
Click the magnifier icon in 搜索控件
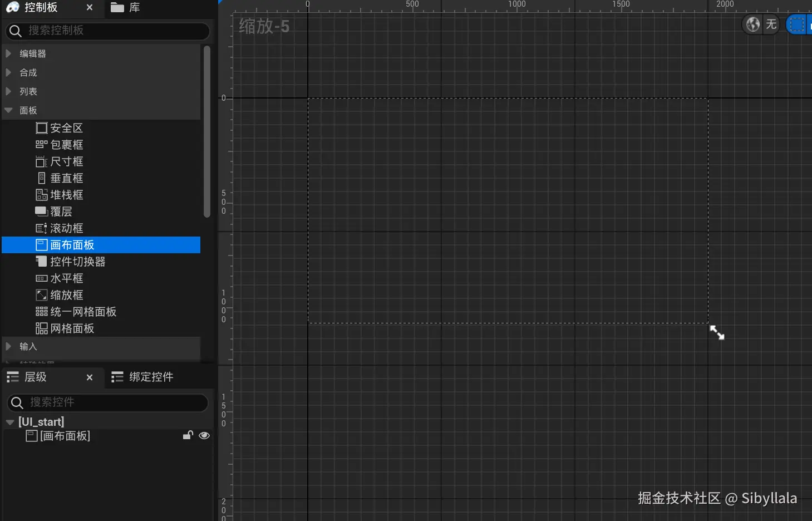tap(17, 402)
